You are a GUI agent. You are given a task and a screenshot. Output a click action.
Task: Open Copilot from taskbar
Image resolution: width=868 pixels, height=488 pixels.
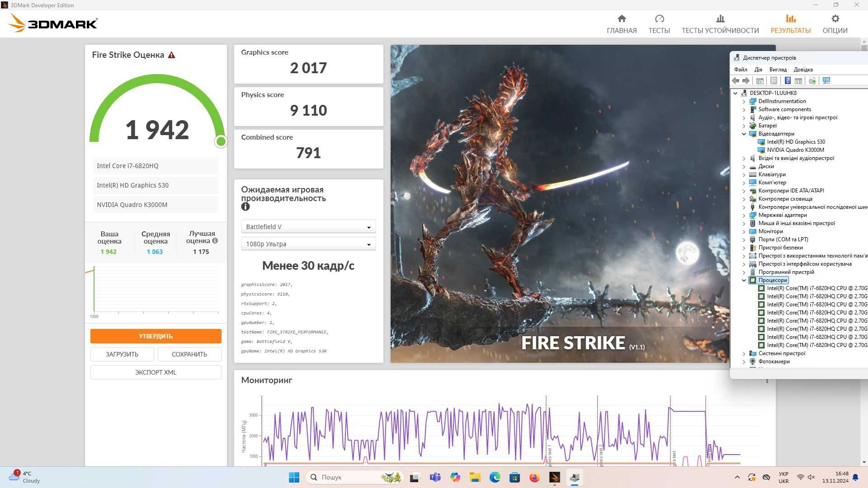tap(455, 477)
